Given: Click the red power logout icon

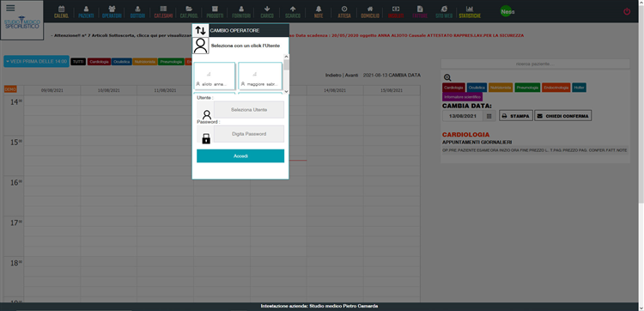Looking at the screenshot, I should 627,11.
